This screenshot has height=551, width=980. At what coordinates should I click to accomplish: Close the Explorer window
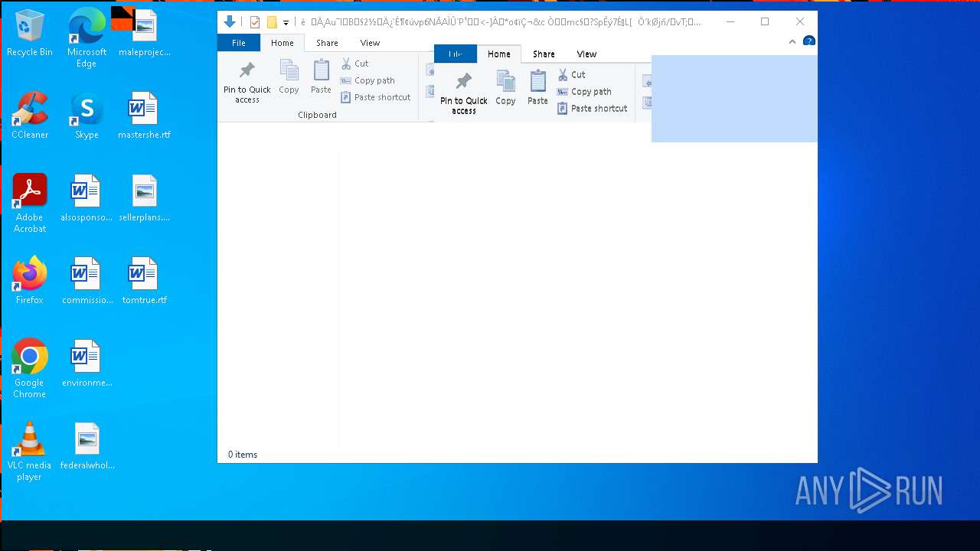pos(800,21)
